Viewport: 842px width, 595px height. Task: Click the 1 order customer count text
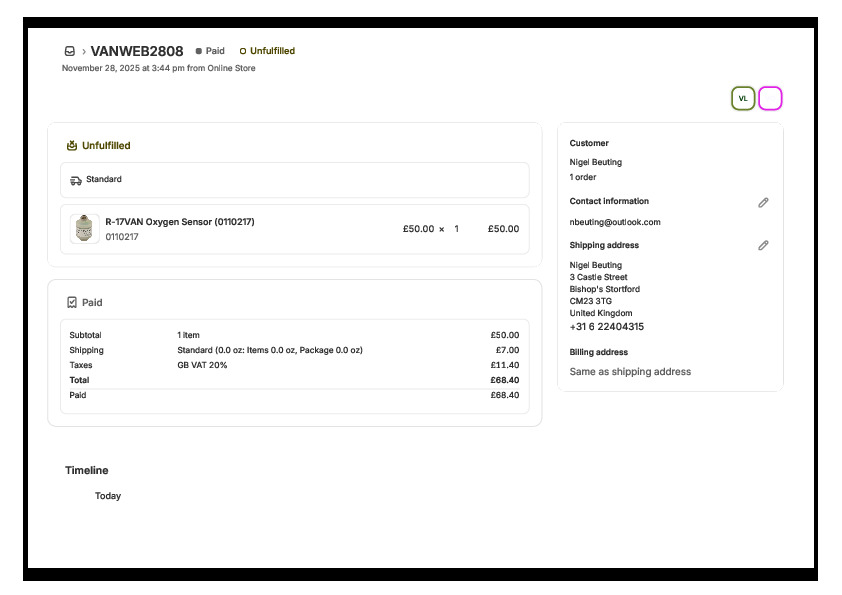(583, 177)
